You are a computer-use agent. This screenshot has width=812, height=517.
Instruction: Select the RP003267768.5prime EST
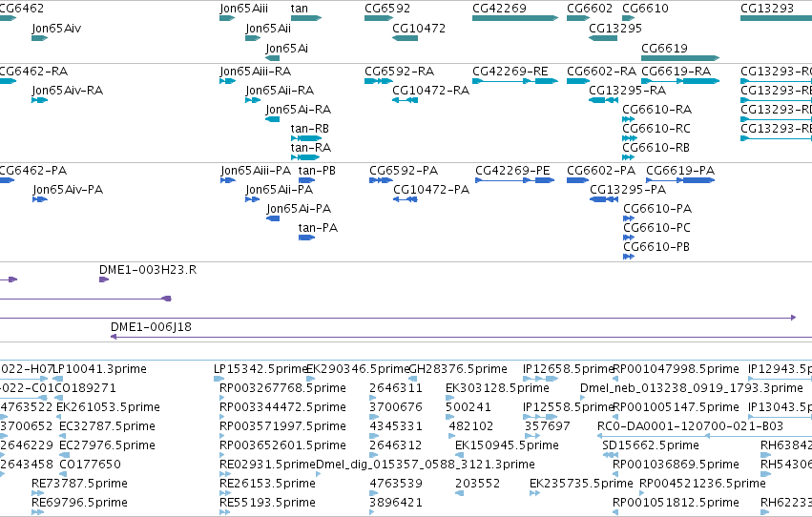click(222, 398)
